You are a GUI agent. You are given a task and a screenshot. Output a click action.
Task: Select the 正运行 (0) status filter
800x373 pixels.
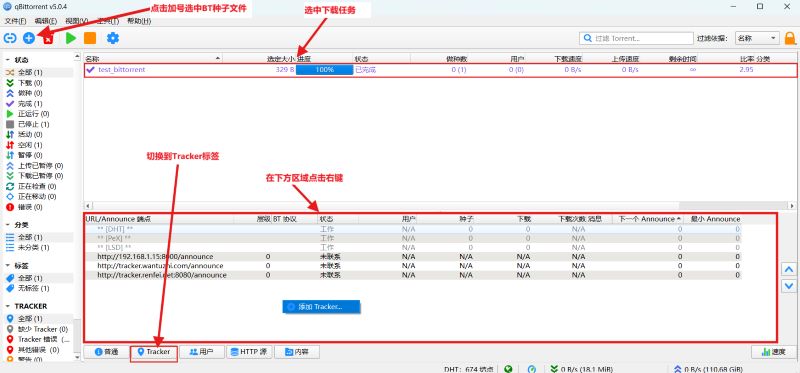34,114
